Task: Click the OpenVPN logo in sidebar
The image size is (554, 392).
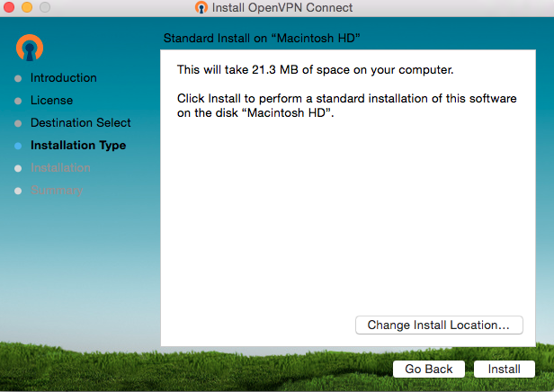Action: (x=30, y=48)
